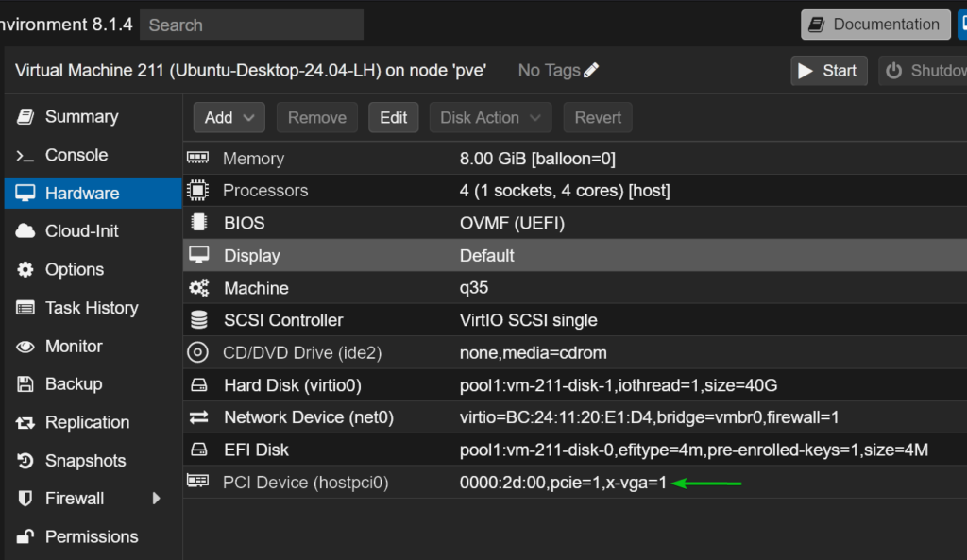Select the EFI Disk pool1:vm-211-disk-0 value

[x=694, y=450]
